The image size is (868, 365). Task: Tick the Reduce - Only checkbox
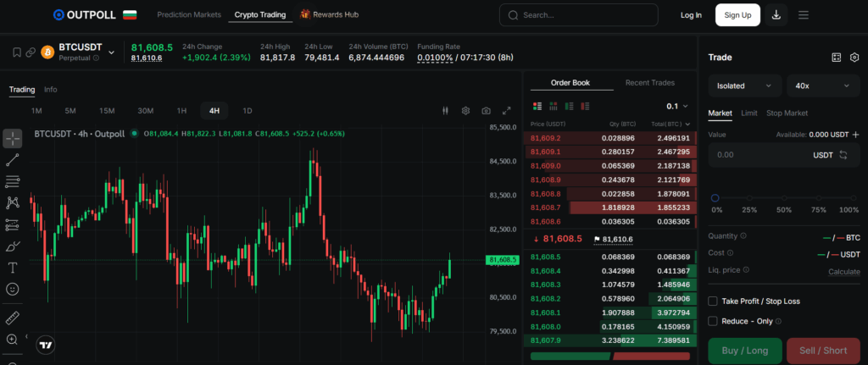713,321
